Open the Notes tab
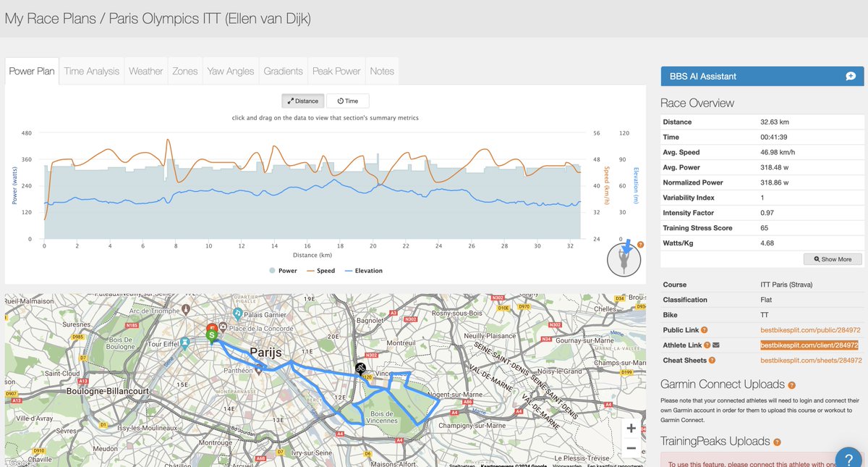 coord(382,71)
